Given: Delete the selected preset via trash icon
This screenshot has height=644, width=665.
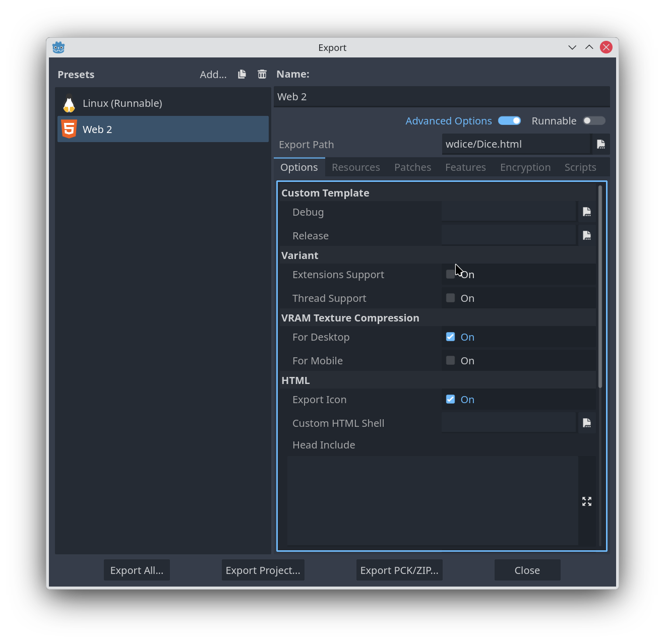Looking at the screenshot, I should click(262, 74).
